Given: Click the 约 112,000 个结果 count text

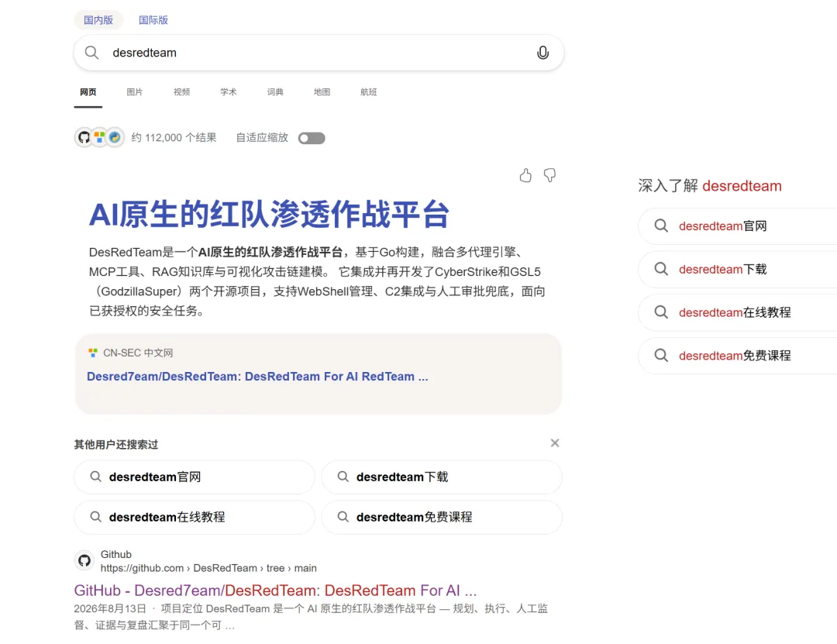Looking at the screenshot, I should click(174, 138).
